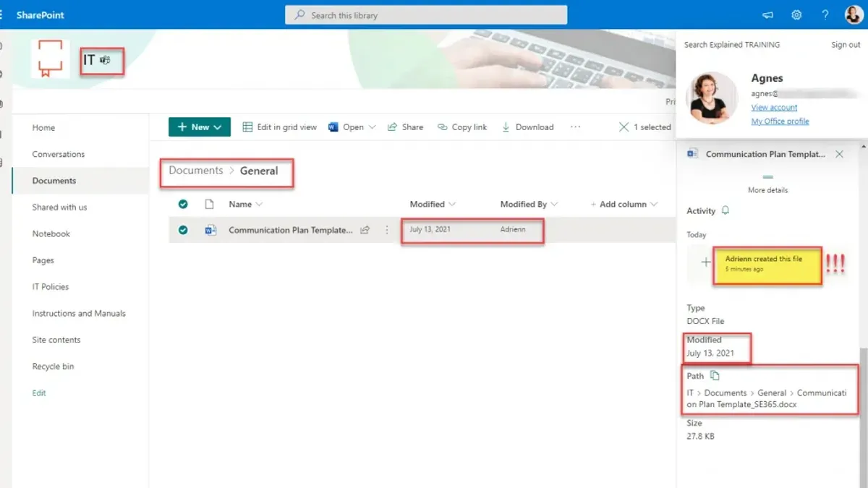
Task: Click the July 13, 2021 modified cell
Action: click(430, 230)
